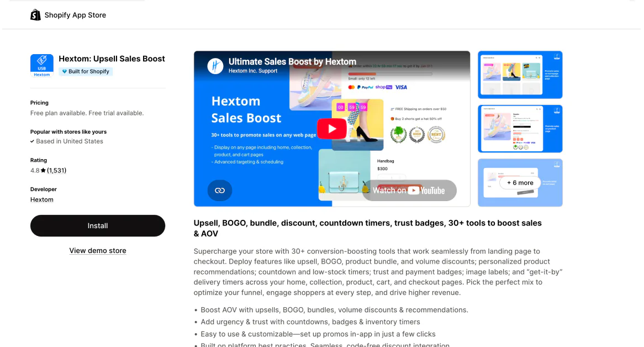This screenshot has width=644, height=347.
Task: Click the Hextom Inc. Support channel name
Action: point(253,71)
